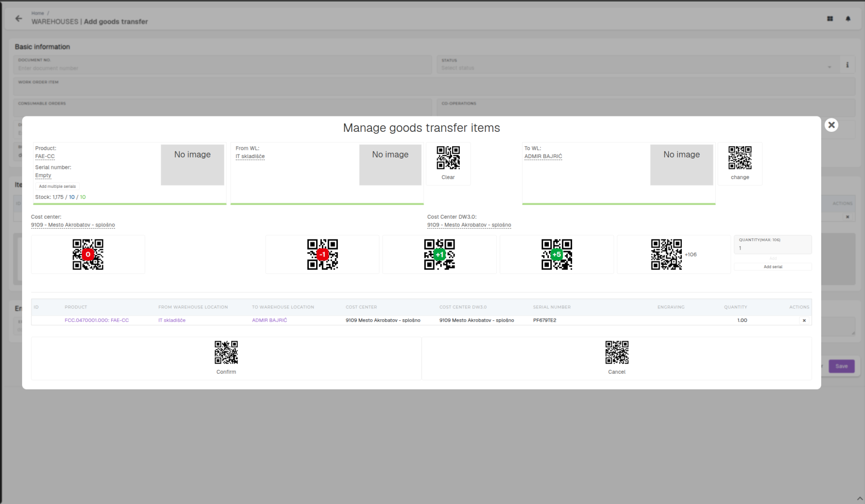Open the apps grid icon in header

(830, 19)
